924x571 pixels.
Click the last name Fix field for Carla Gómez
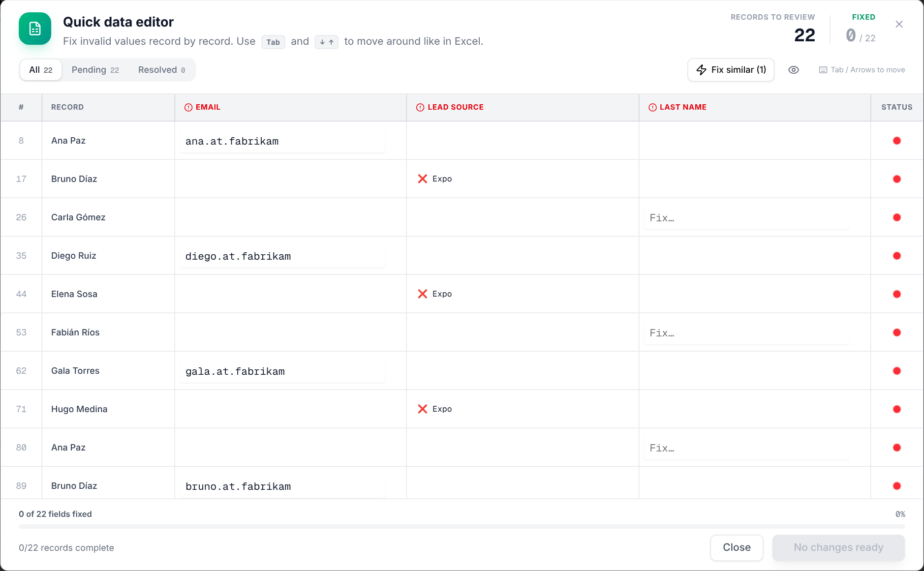(746, 218)
